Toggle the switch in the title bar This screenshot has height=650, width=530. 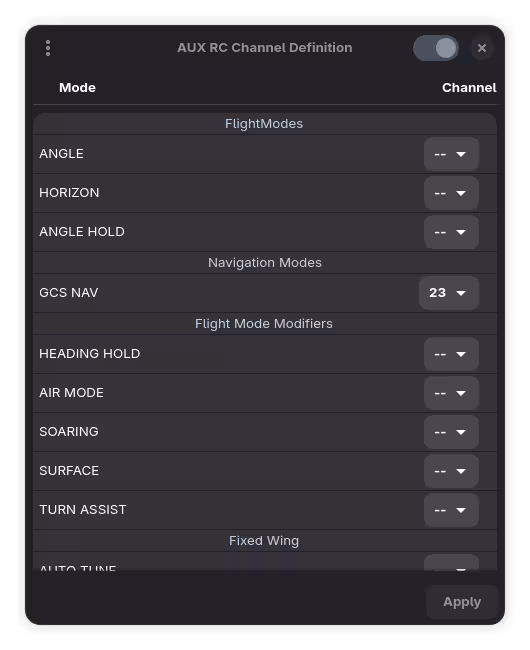click(x=436, y=48)
